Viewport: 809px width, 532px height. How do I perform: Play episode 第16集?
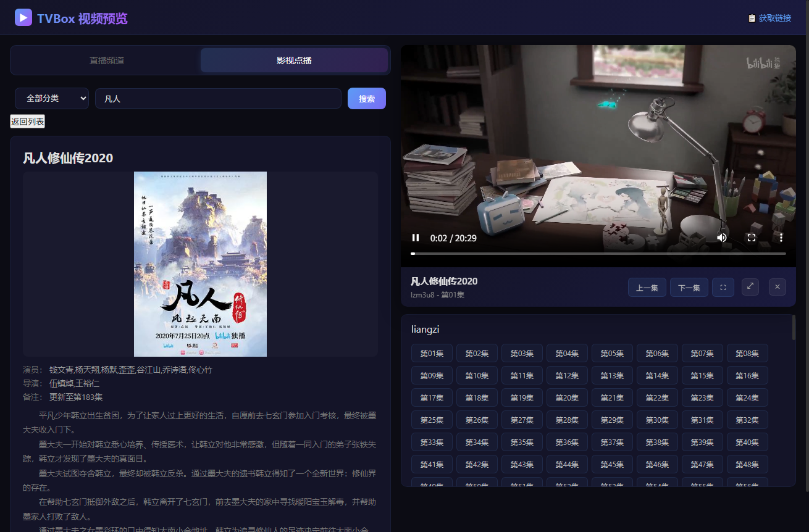[x=748, y=376]
